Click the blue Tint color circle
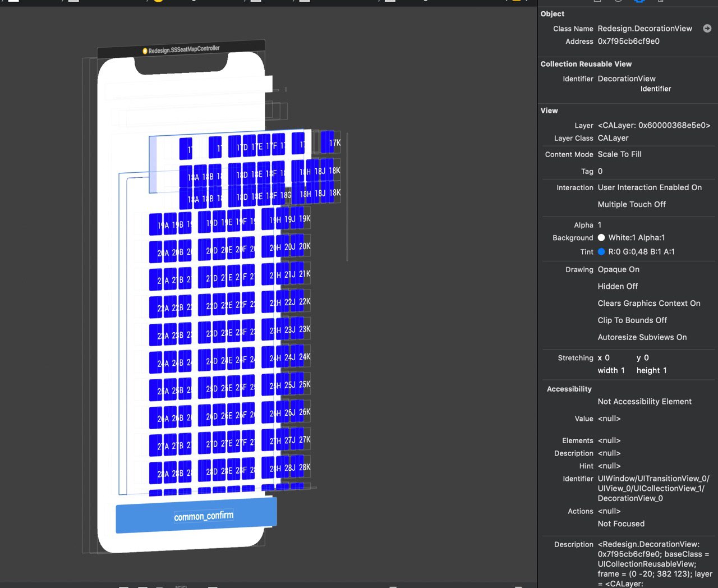Viewport: 718px width, 588px height. tap(601, 252)
